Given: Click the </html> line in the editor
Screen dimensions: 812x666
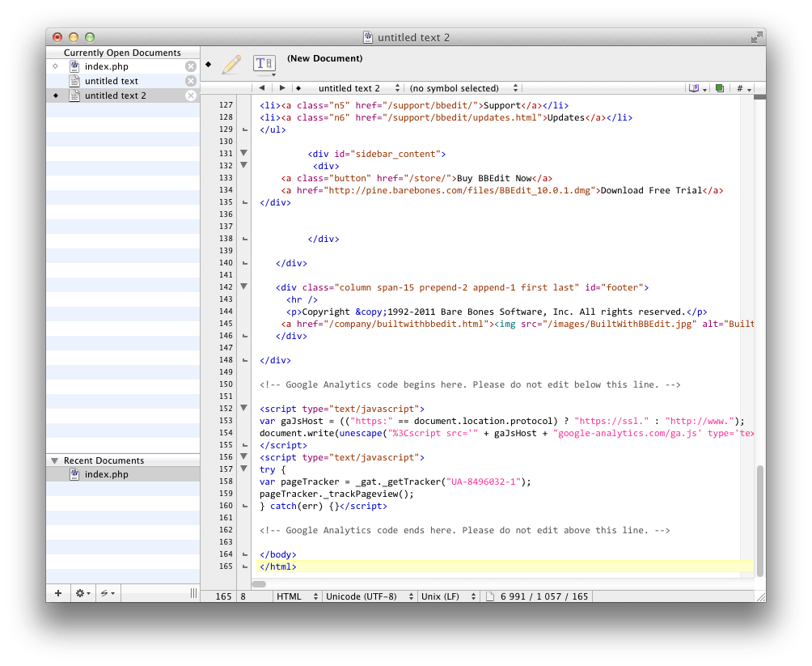Looking at the screenshot, I should 505,566.
